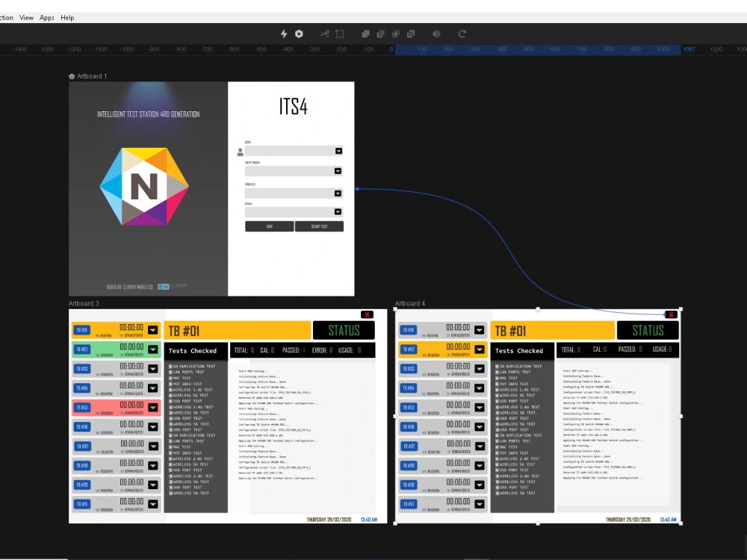Screen dimensions: 747x560
Task: Click the red X icon on Artboard 4
Action: (671, 314)
